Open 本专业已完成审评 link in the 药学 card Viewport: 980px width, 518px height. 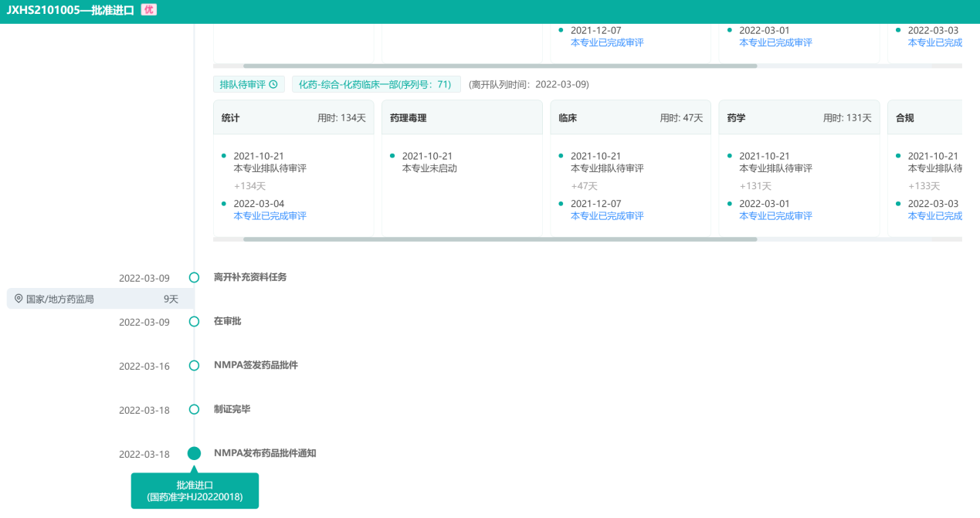click(775, 216)
